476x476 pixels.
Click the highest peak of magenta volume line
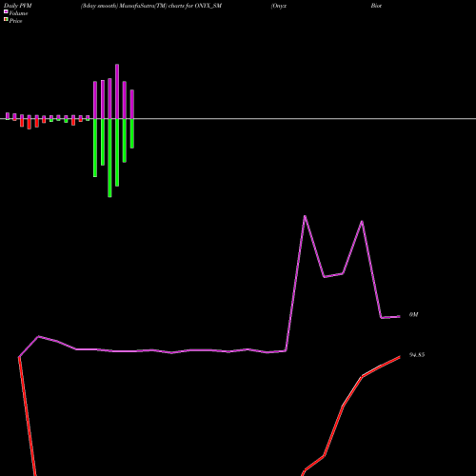305,216
